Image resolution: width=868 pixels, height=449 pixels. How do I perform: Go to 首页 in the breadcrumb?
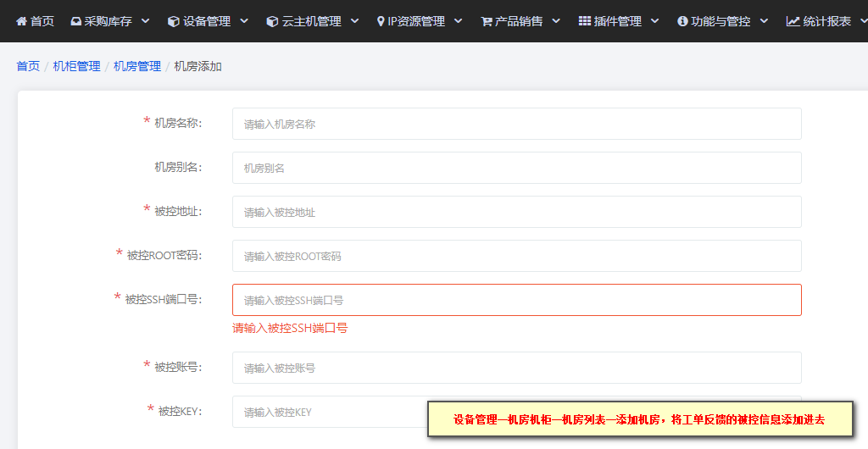[28, 66]
